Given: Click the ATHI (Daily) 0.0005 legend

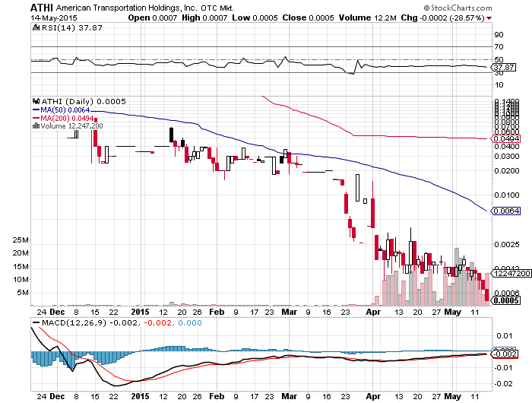Looking at the screenshot, I should pyautogui.click(x=84, y=101).
